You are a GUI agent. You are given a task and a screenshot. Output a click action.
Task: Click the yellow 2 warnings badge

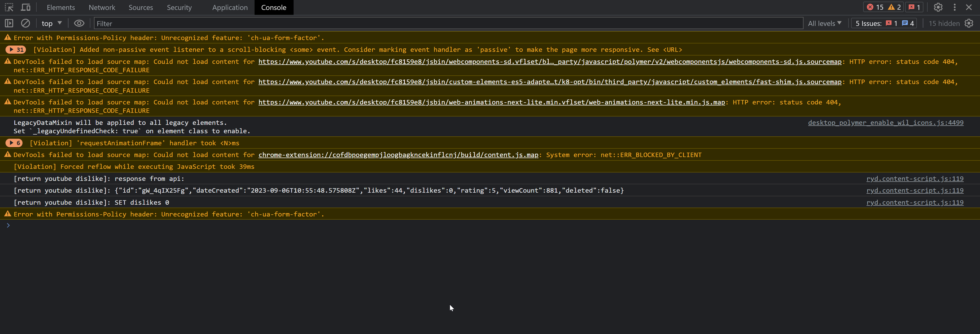(x=895, y=7)
